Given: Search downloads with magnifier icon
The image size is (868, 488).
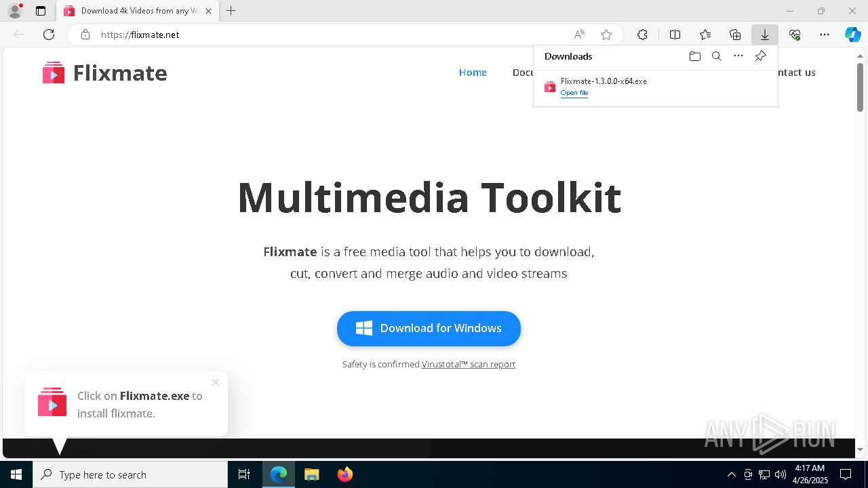Looking at the screenshot, I should coord(717,56).
